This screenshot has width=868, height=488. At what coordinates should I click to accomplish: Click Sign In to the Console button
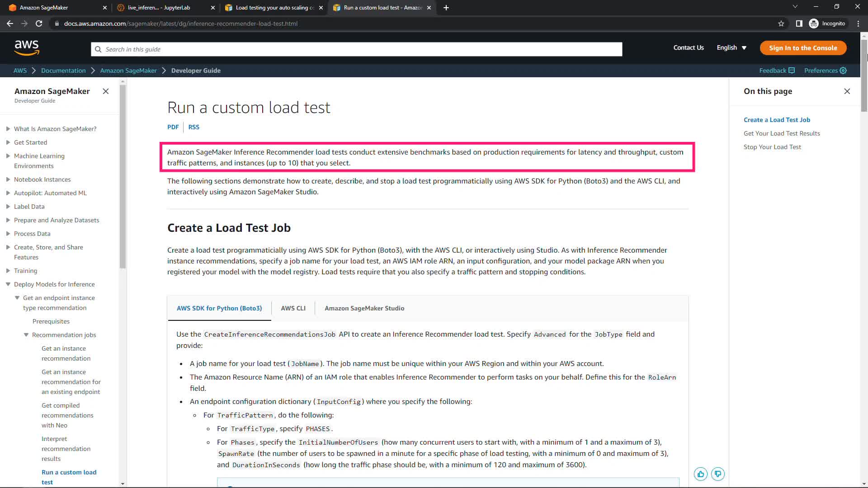click(x=803, y=48)
